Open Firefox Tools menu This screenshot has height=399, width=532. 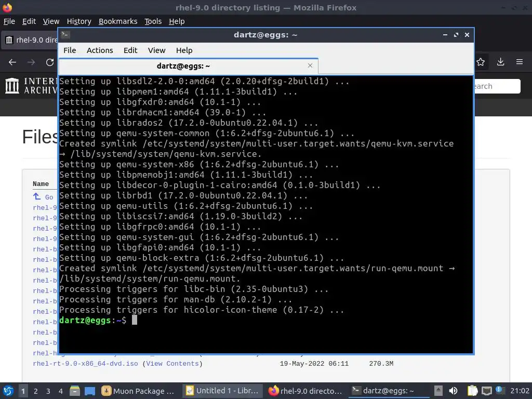point(153,21)
